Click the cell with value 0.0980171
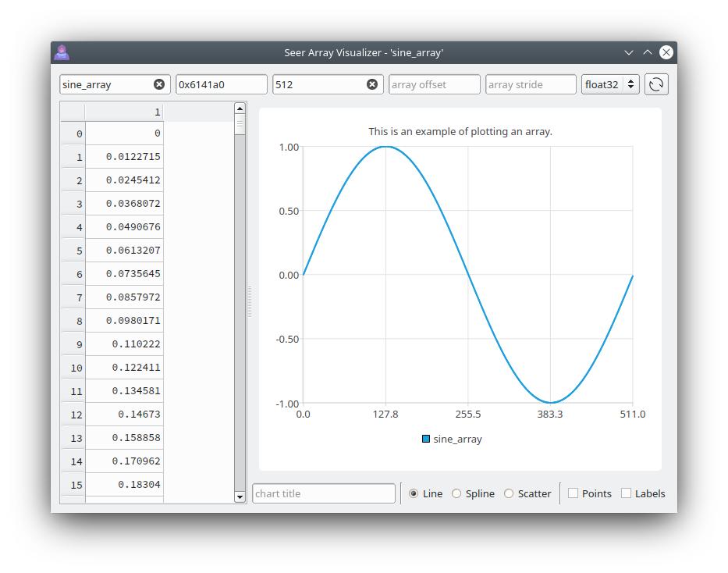The width and height of the screenshot is (728, 573). click(124, 321)
